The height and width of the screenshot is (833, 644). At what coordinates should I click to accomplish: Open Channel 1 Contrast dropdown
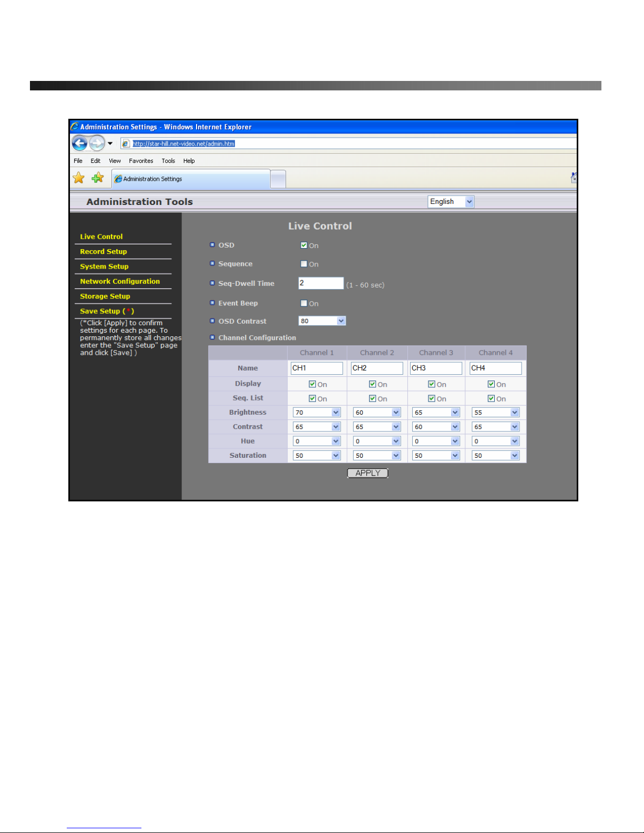317,427
